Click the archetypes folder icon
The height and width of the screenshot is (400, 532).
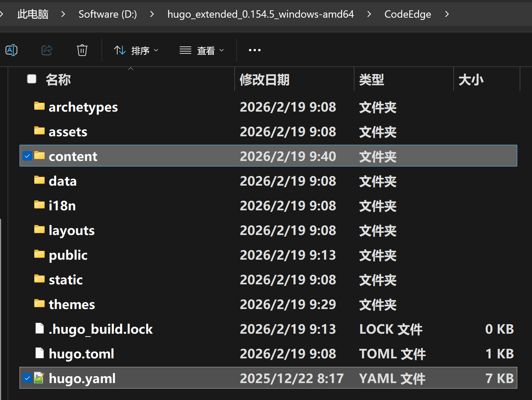39,106
